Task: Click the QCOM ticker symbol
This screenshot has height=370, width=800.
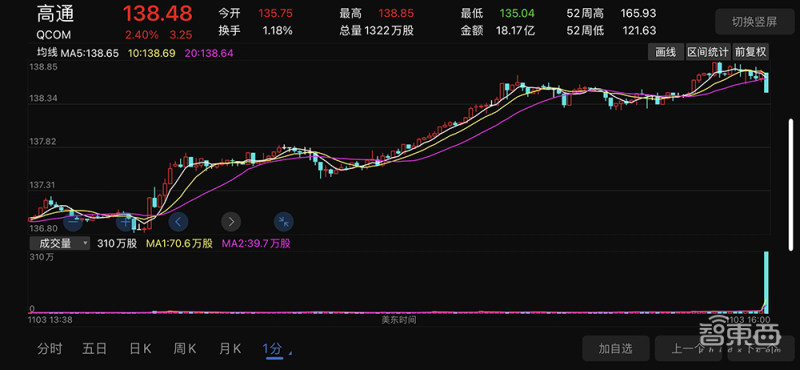Action: click(54, 34)
